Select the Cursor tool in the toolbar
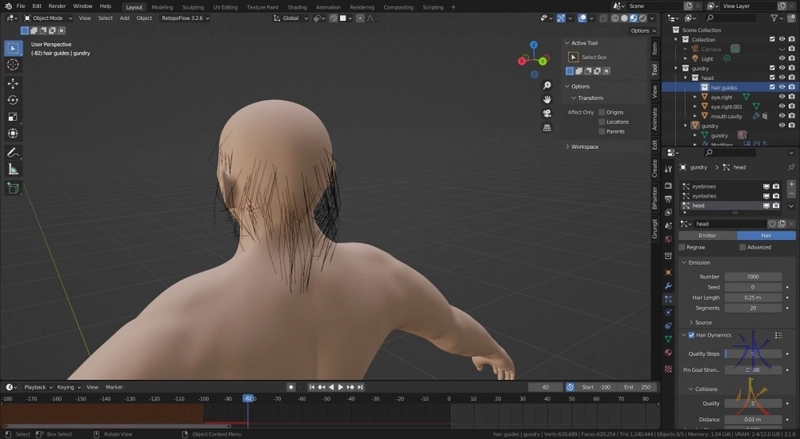Viewport: 800px width, 439px height. pyautogui.click(x=13, y=65)
